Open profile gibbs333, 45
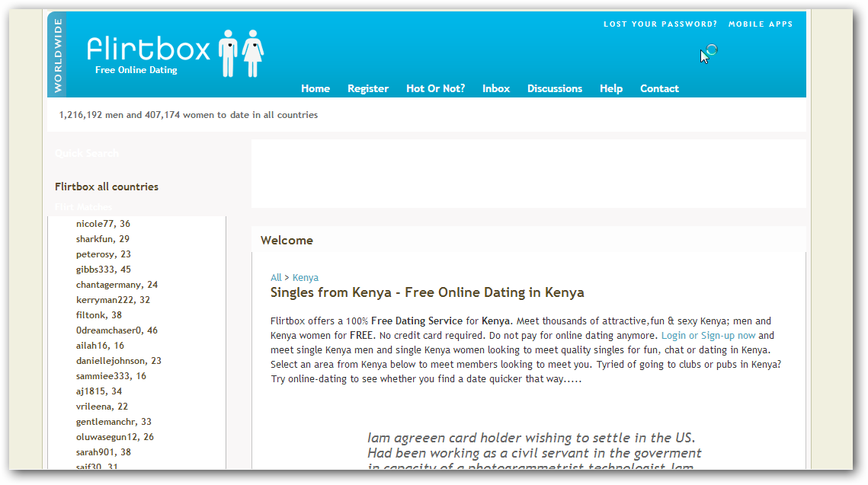 point(104,270)
